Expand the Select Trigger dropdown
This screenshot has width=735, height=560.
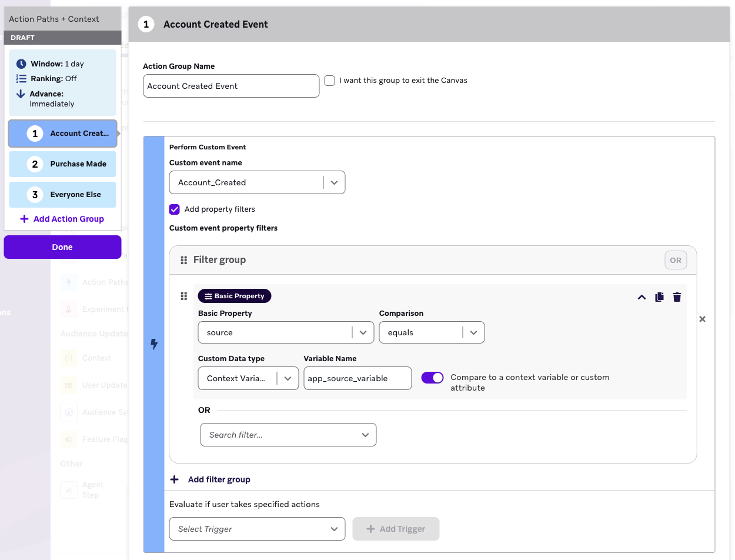coord(257,529)
